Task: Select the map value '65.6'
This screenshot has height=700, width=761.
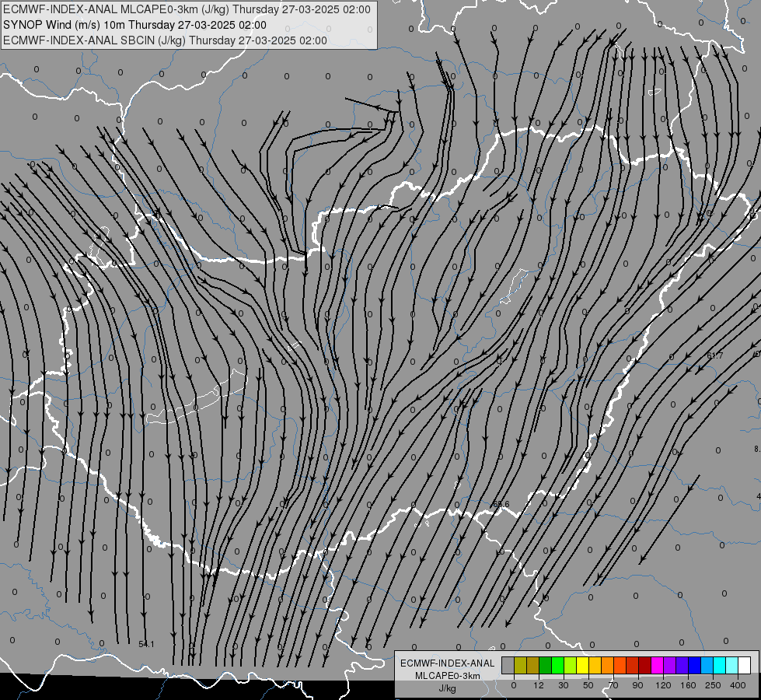Action: click(x=501, y=504)
